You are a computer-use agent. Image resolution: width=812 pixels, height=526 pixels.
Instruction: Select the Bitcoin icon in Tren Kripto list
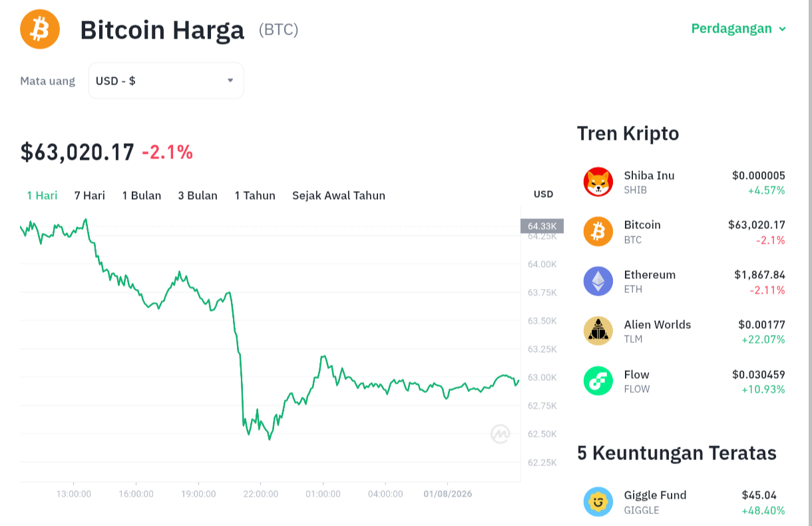[x=598, y=232]
